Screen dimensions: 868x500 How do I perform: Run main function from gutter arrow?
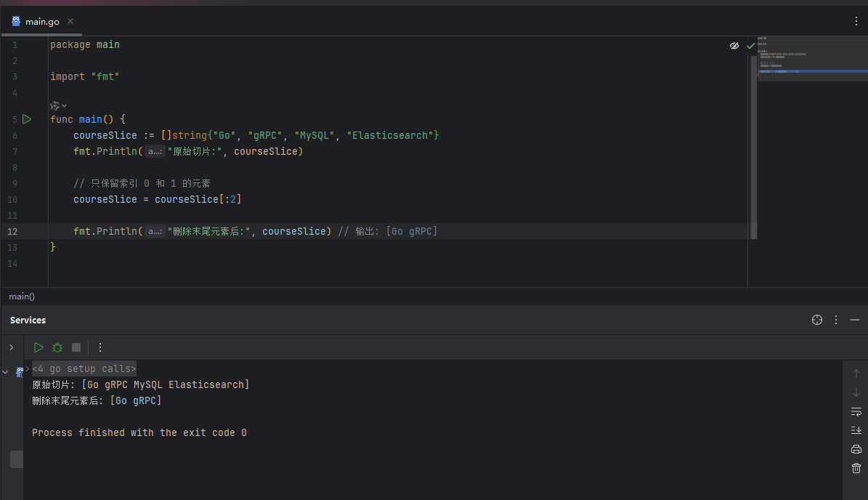point(27,119)
